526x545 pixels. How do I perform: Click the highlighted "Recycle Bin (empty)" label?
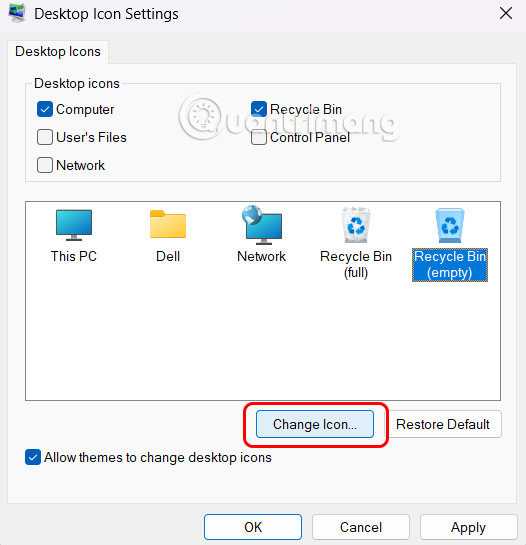pyautogui.click(x=450, y=265)
